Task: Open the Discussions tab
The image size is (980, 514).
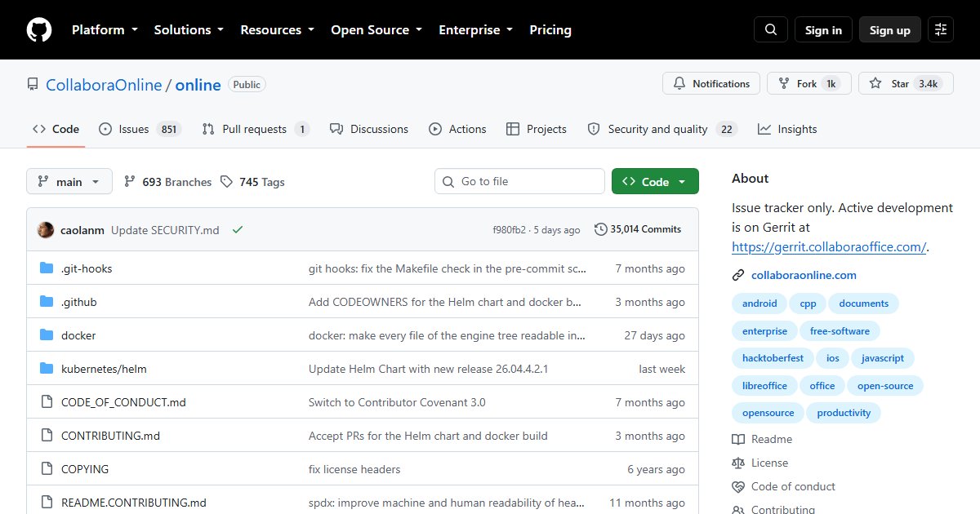Action: tap(369, 129)
